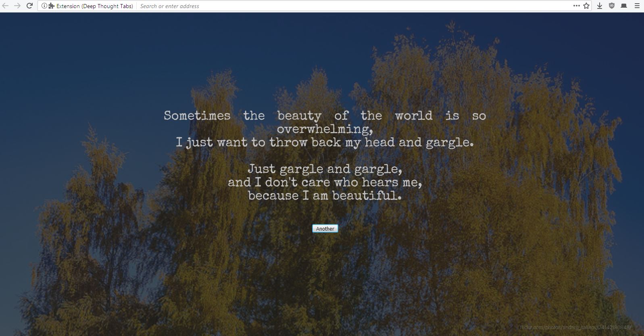Click the line starting with 'Sometimes the beauty'
The image size is (644, 336).
[325, 116]
